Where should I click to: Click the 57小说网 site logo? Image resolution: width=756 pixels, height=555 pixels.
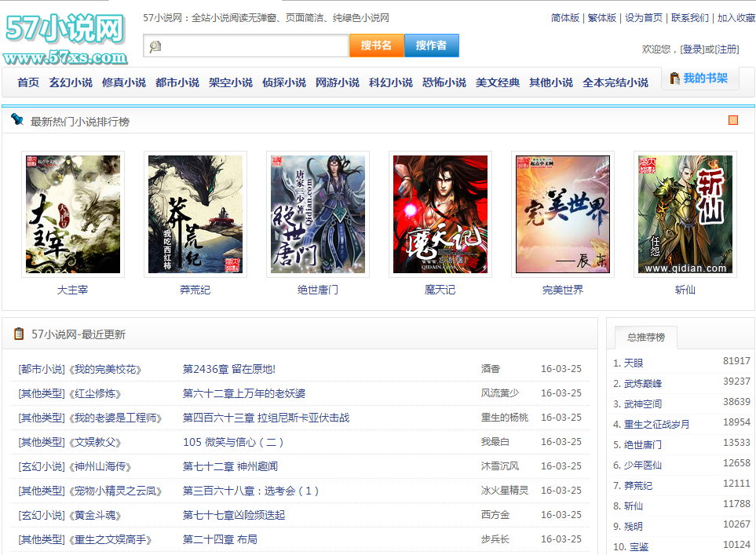pyautogui.click(x=66, y=39)
